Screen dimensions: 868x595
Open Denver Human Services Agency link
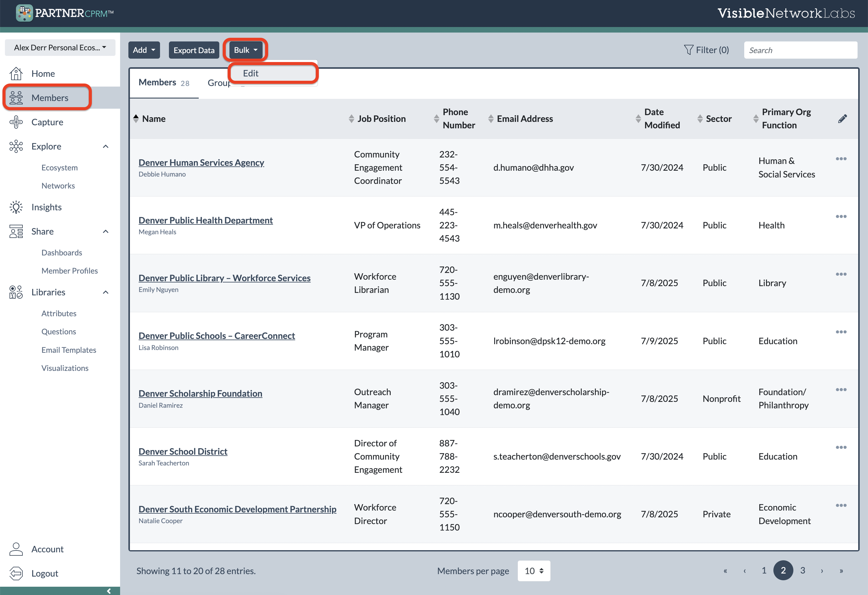(201, 162)
